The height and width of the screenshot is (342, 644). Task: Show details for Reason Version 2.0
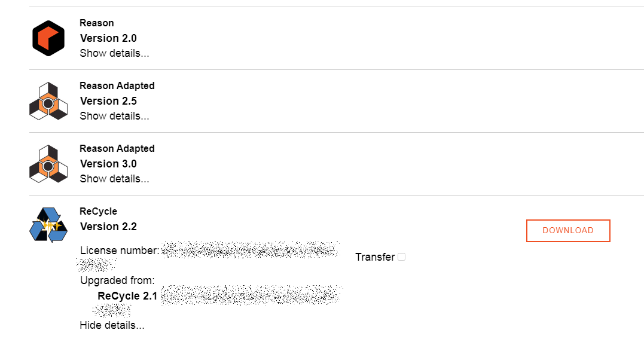[x=114, y=53]
